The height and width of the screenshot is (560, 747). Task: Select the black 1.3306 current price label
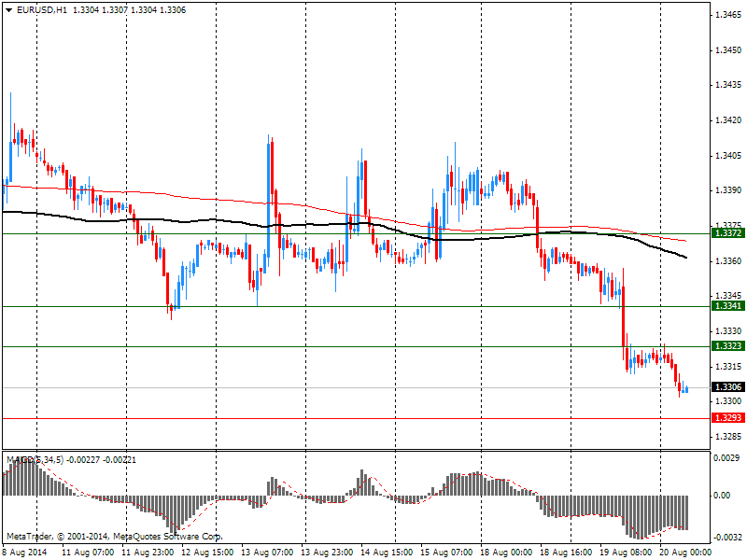727,386
